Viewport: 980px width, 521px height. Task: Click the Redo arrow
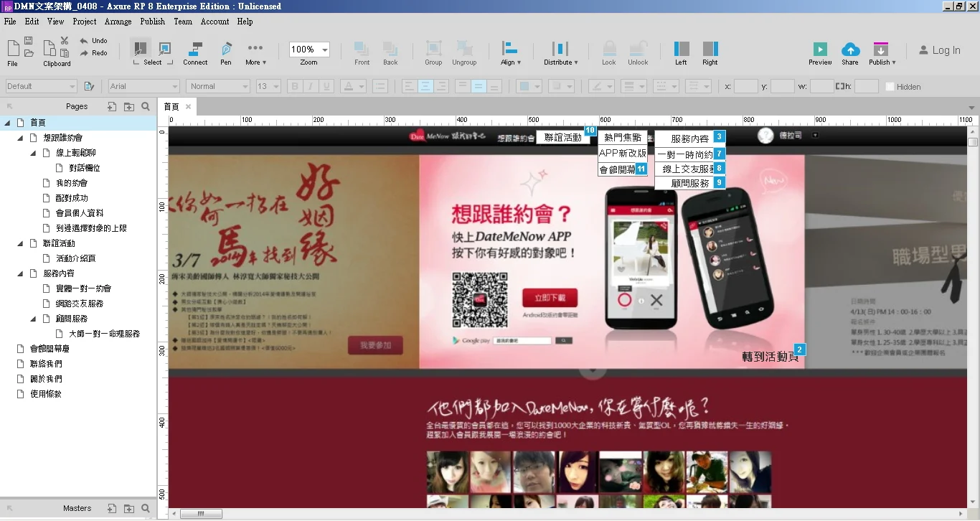84,53
